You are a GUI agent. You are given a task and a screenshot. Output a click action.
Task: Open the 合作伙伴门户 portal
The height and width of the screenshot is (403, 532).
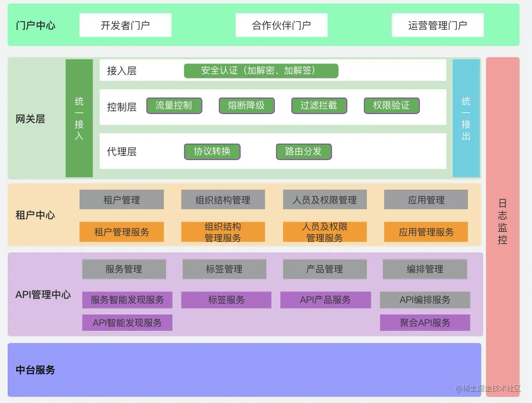[281, 25]
